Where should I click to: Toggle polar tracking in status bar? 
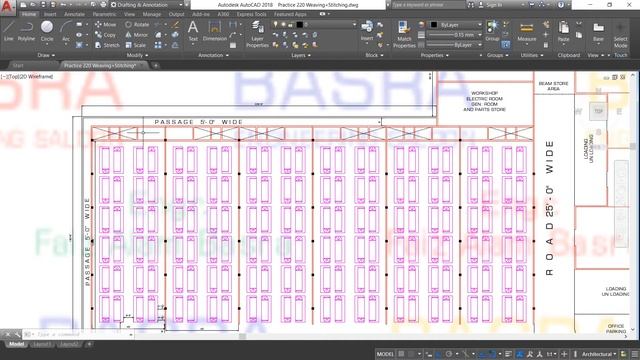pos(449,354)
